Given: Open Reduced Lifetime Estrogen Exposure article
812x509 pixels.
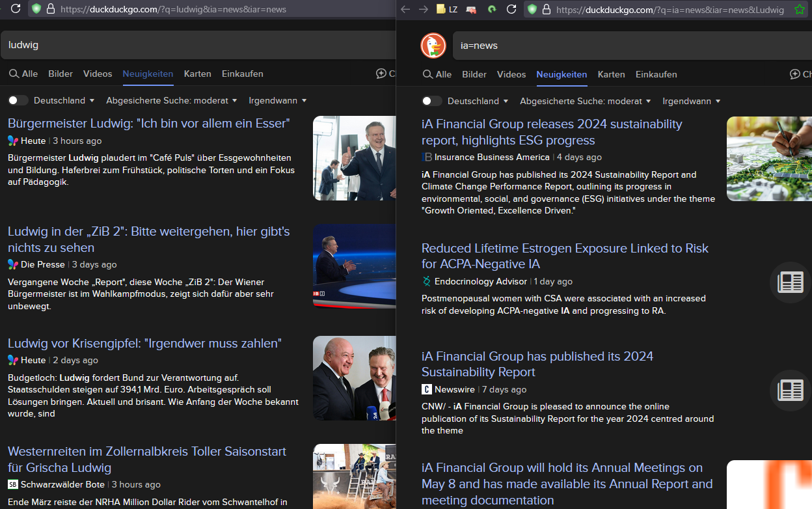Looking at the screenshot, I should pos(565,256).
